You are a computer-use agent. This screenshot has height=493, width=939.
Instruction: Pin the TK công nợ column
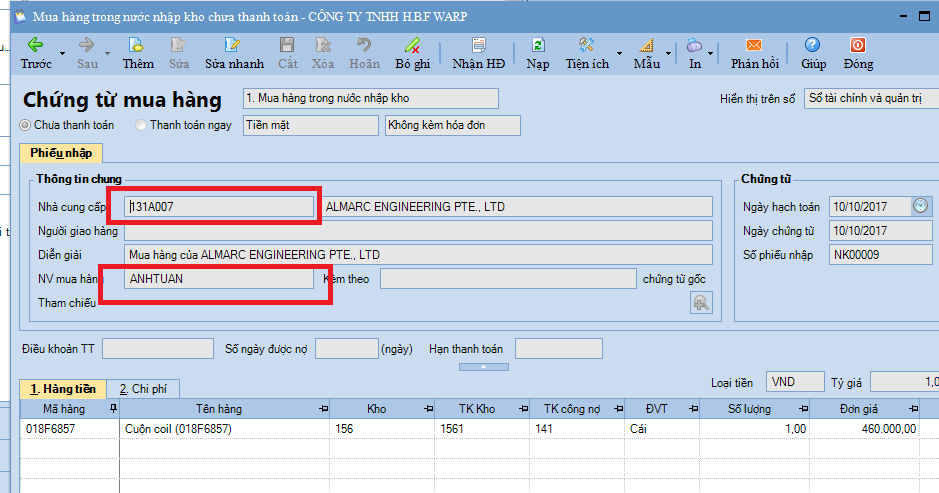pos(619,409)
